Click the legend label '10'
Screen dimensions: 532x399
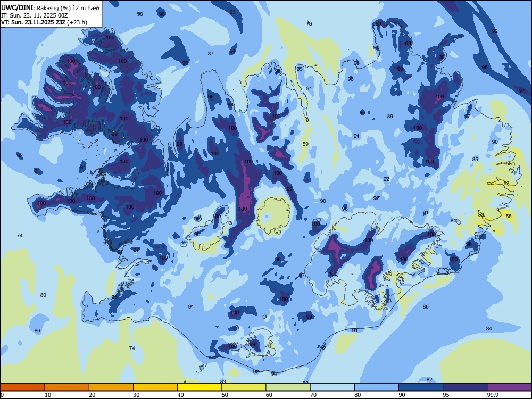pyautogui.click(x=48, y=395)
